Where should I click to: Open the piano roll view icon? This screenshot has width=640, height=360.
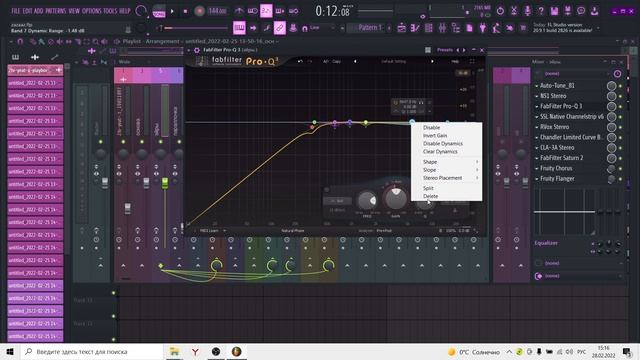click(x=415, y=28)
